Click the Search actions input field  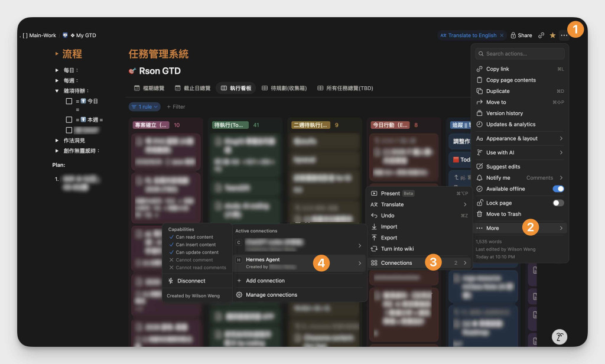point(520,54)
